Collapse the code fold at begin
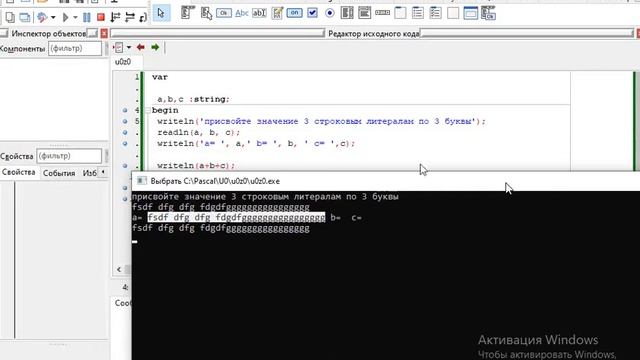Viewport: 640px width, 360px height. coord(147,110)
